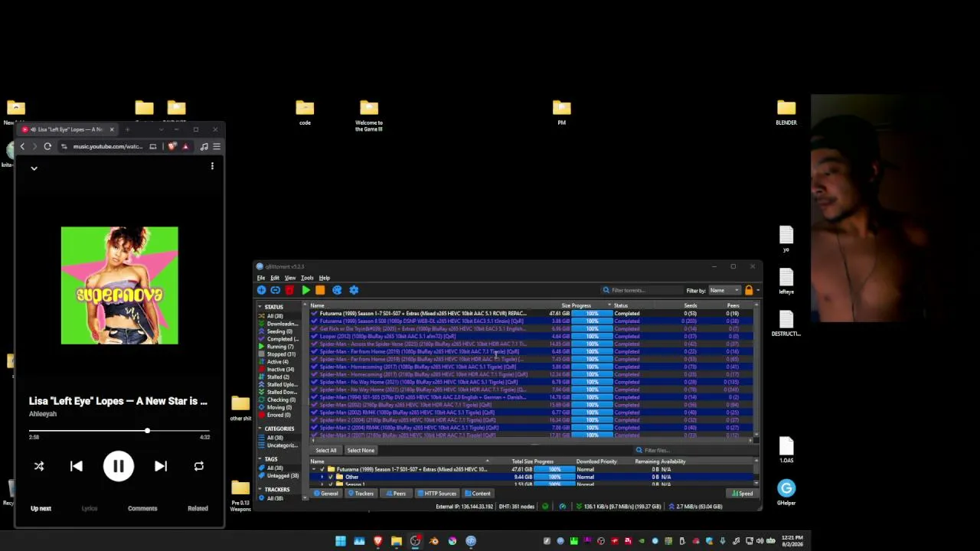The height and width of the screenshot is (551, 980).
Task: Click the green connection status icon in qBittorrent
Action: coord(545,507)
